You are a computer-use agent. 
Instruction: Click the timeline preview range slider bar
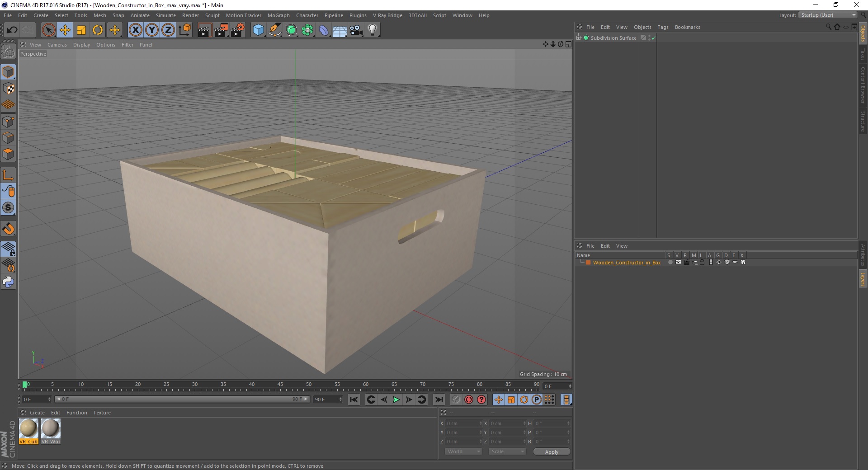pyautogui.click(x=182, y=399)
